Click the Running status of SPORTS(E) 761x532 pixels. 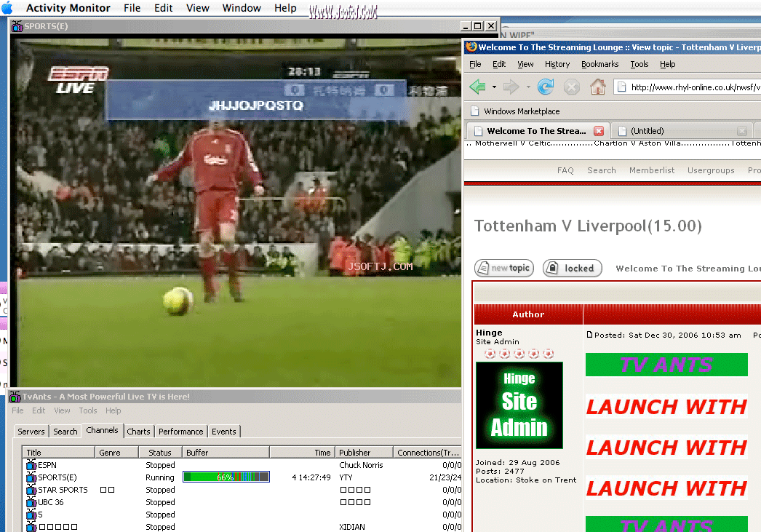tap(159, 477)
